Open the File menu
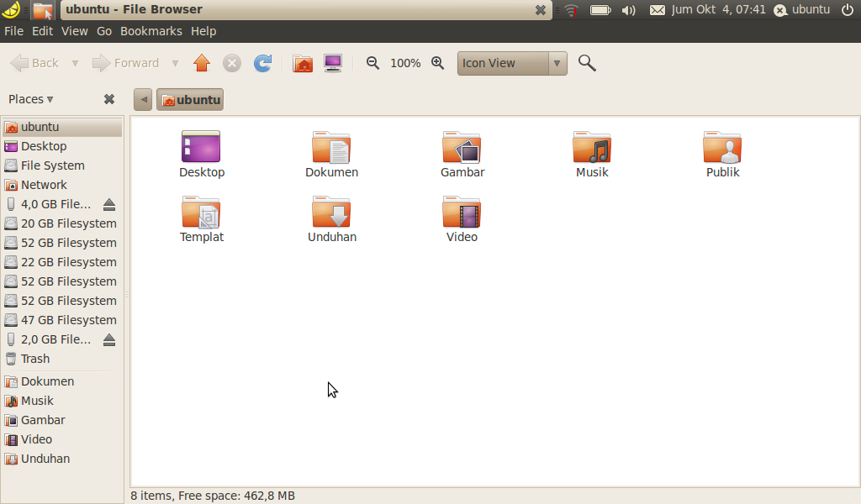 tap(13, 31)
